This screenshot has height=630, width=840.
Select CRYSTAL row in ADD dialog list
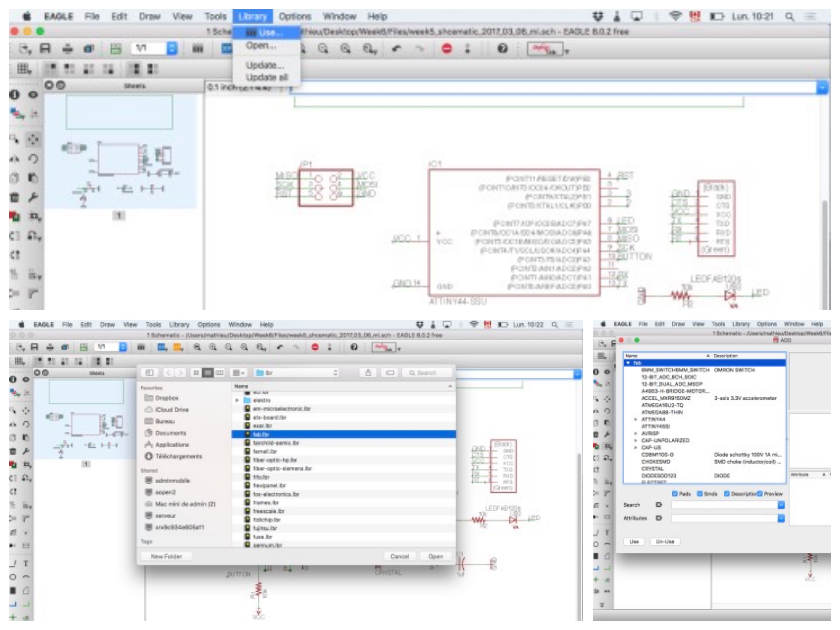pos(705,469)
